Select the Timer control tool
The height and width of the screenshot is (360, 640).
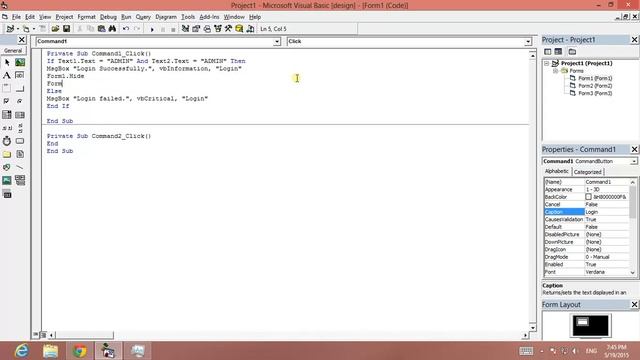click(x=7, y=141)
